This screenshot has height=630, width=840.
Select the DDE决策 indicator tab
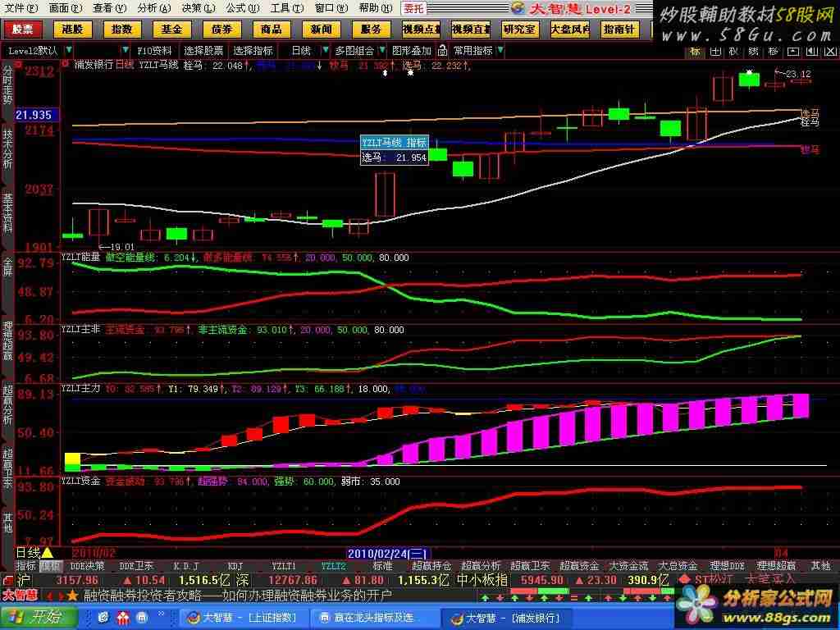88,566
